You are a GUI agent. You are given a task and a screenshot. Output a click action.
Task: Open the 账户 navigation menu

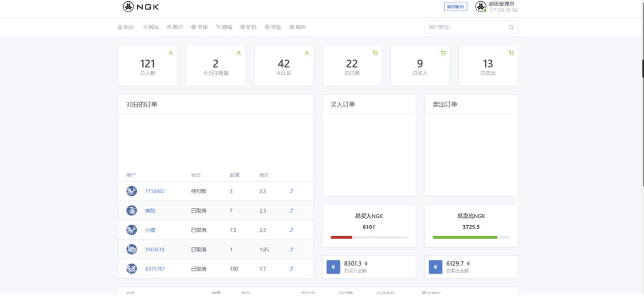[x=175, y=27]
